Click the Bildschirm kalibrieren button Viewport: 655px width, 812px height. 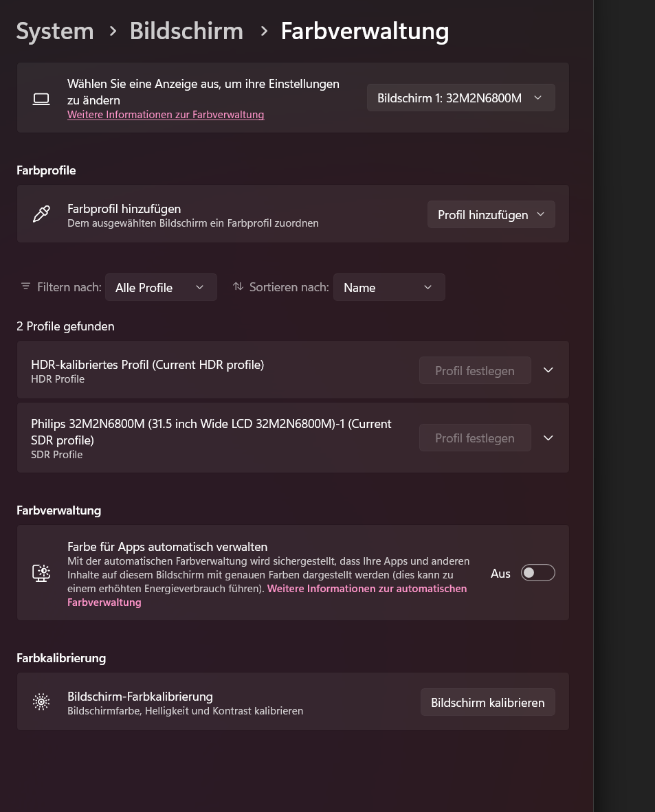tap(487, 701)
